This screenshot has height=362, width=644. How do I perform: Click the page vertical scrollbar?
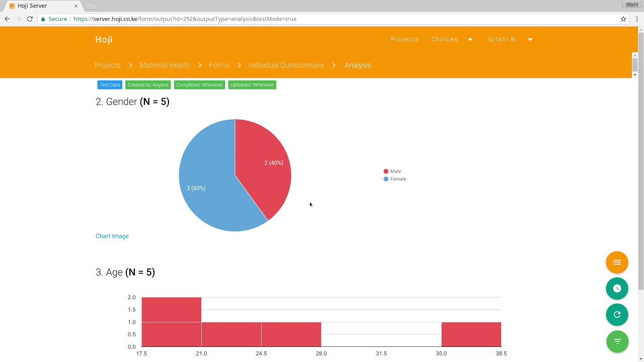[640, 161]
